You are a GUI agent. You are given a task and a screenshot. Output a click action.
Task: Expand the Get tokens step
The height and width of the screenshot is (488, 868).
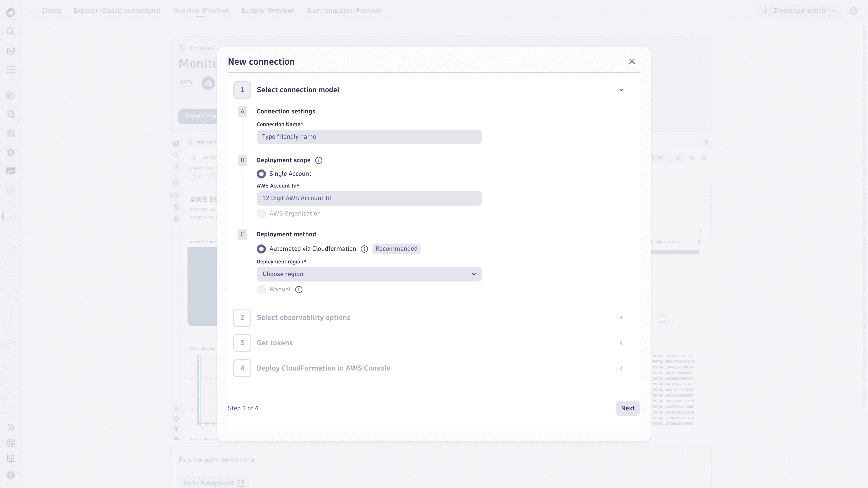click(621, 343)
